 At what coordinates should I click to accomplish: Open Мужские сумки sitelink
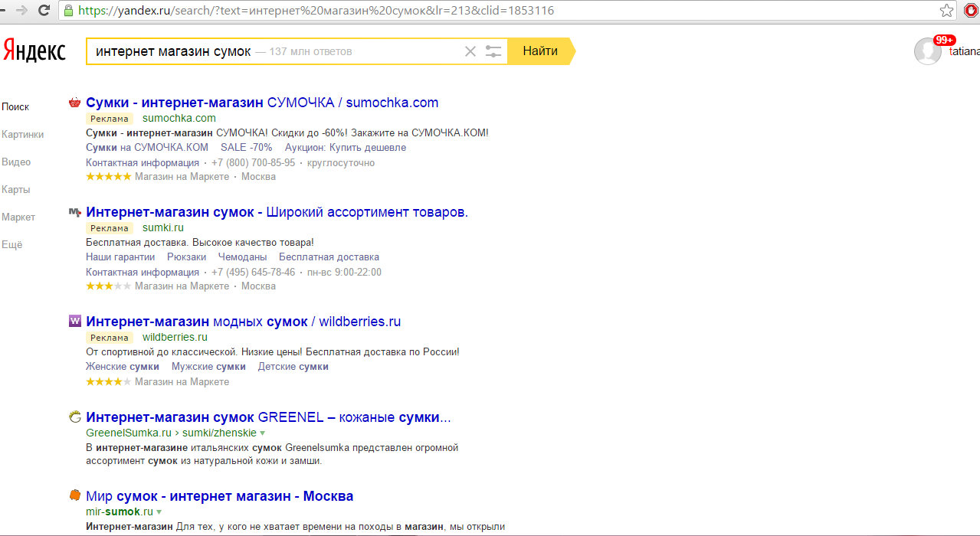point(208,367)
